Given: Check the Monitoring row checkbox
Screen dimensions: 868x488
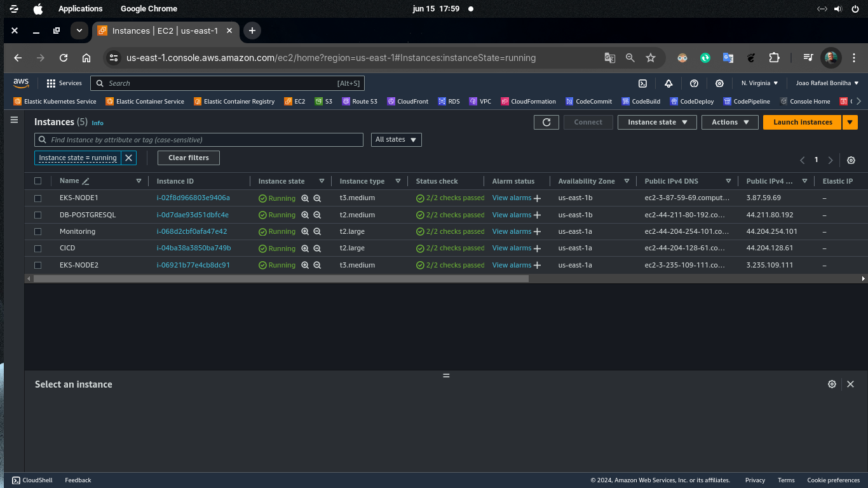Looking at the screenshot, I should 38,232.
